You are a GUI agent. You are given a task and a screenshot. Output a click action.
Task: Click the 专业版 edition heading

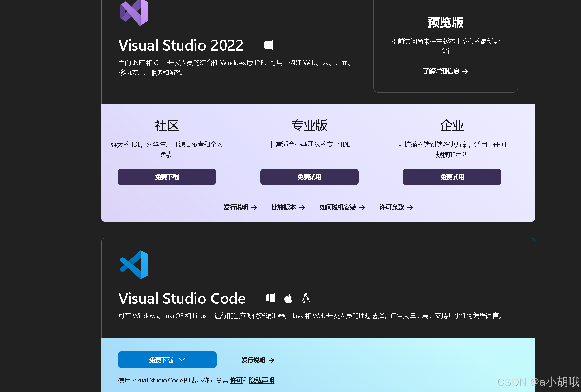(310, 125)
